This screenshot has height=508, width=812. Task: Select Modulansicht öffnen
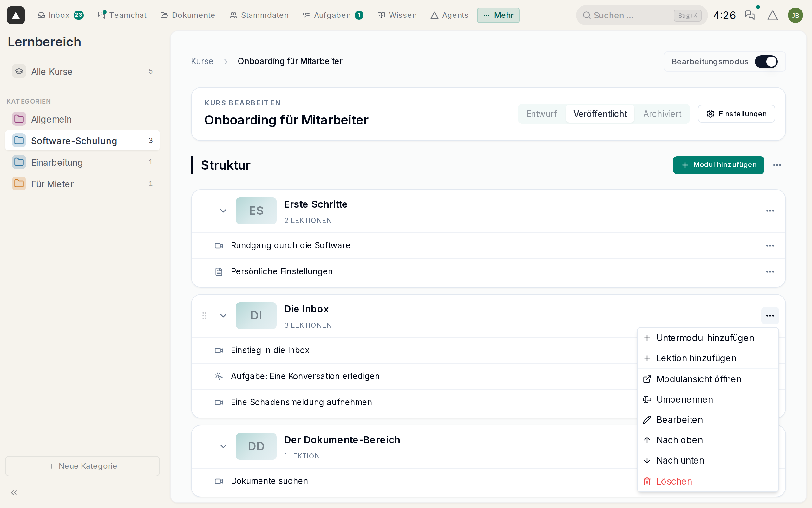707,379
